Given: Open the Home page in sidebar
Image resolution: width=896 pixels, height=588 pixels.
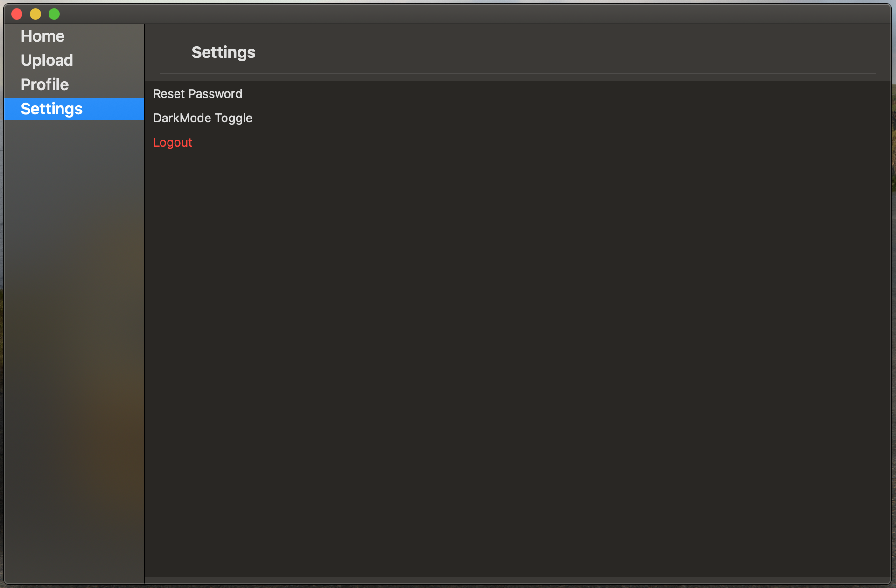Looking at the screenshot, I should [x=42, y=36].
